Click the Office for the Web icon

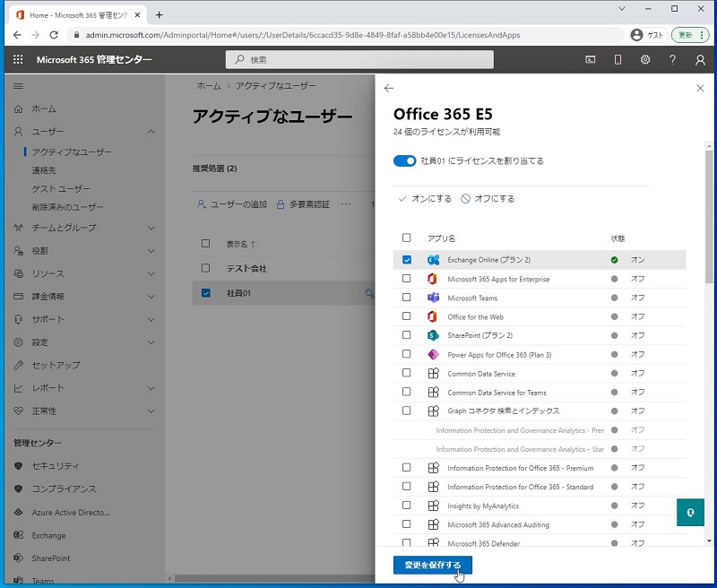tap(432, 316)
